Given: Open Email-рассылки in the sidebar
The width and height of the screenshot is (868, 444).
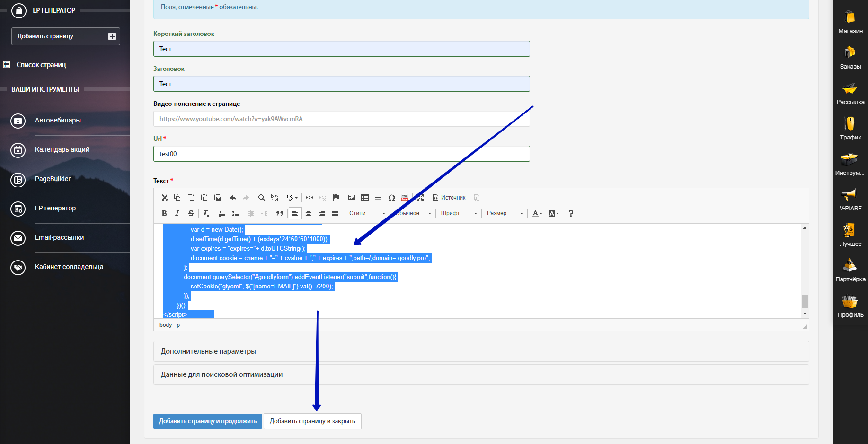Looking at the screenshot, I should click(59, 238).
